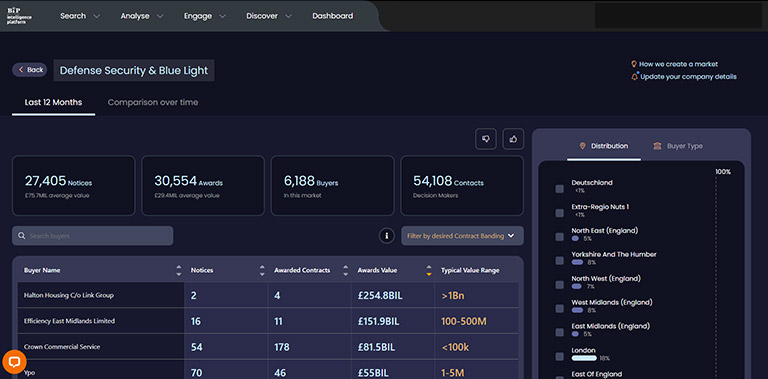The image size is (768, 379).
Task: Click the building icon on Buyer Type tab
Action: click(657, 146)
